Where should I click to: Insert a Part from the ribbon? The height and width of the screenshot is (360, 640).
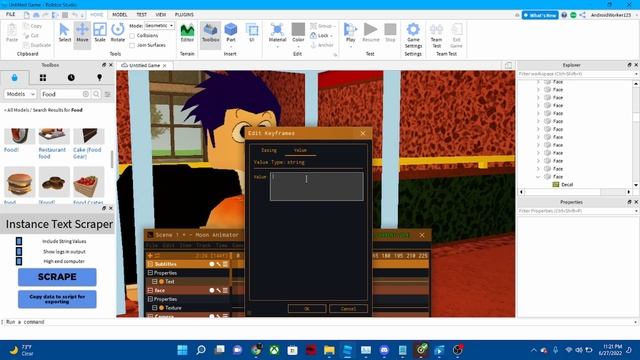click(x=231, y=33)
